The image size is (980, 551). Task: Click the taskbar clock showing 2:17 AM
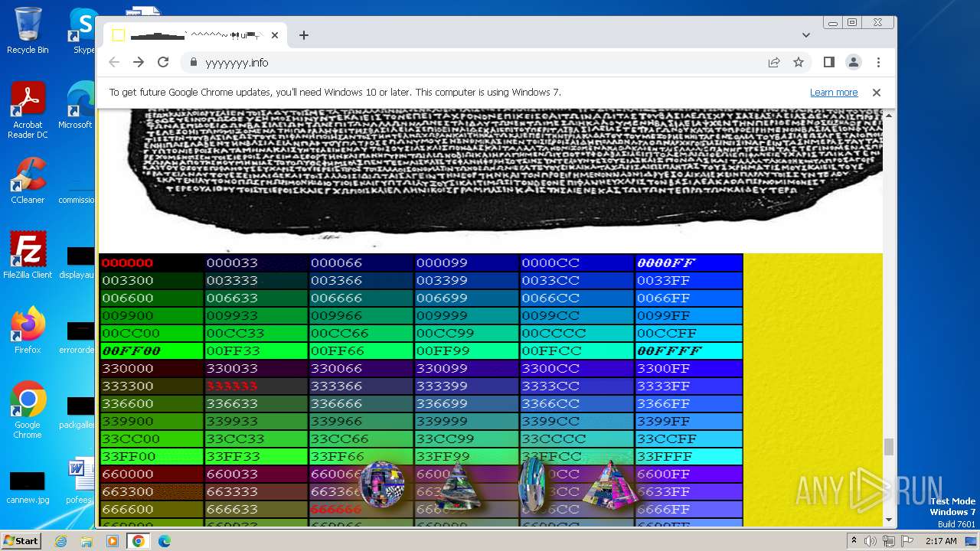(940, 541)
